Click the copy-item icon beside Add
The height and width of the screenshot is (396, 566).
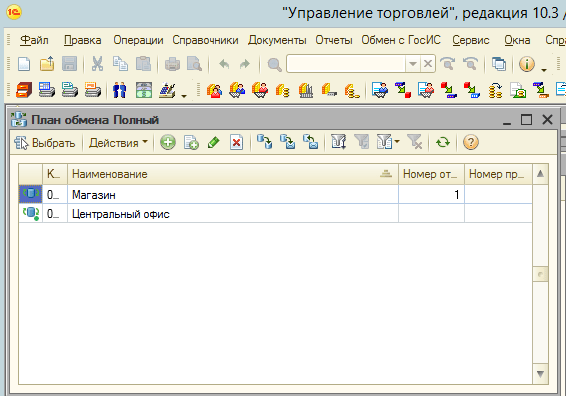191,142
